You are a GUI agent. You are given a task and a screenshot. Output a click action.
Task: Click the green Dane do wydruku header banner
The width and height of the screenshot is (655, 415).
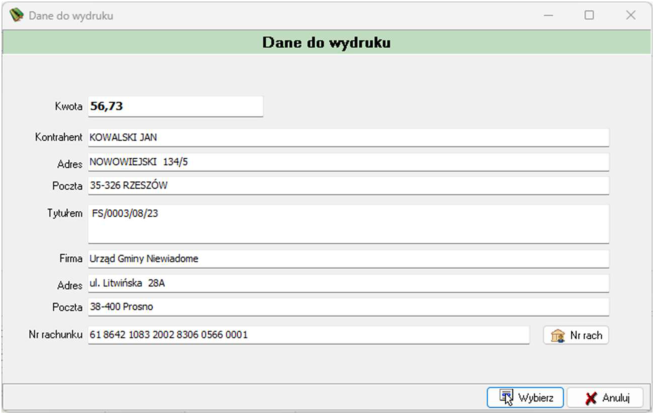click(327, 42)
